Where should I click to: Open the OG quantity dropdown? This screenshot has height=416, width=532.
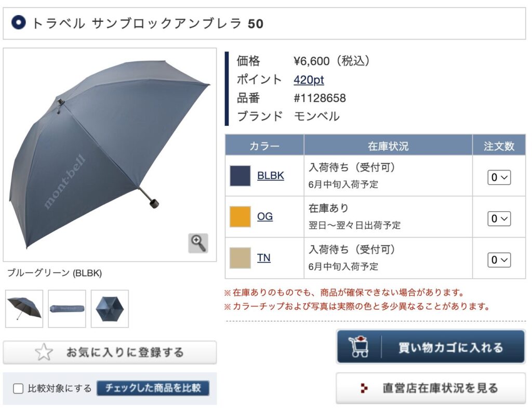point(499,218)
